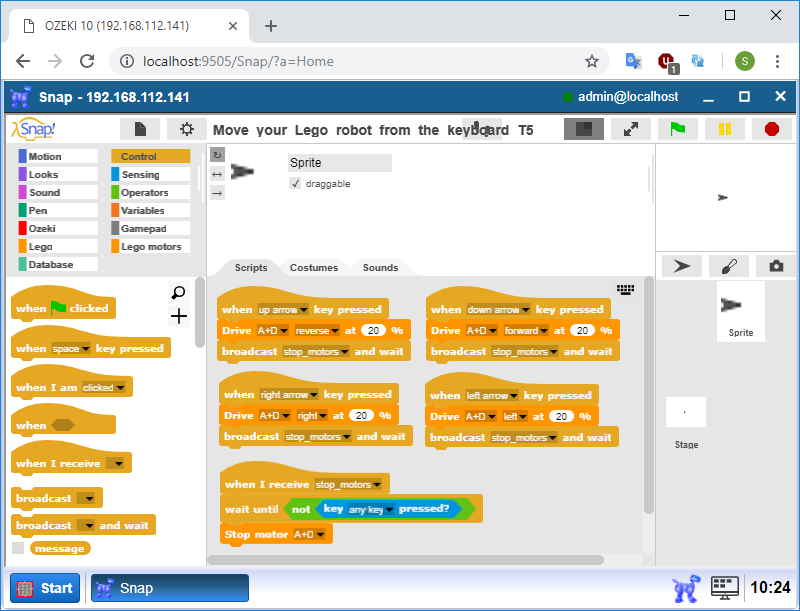Open the Sound block category

[x=58, y=192]
